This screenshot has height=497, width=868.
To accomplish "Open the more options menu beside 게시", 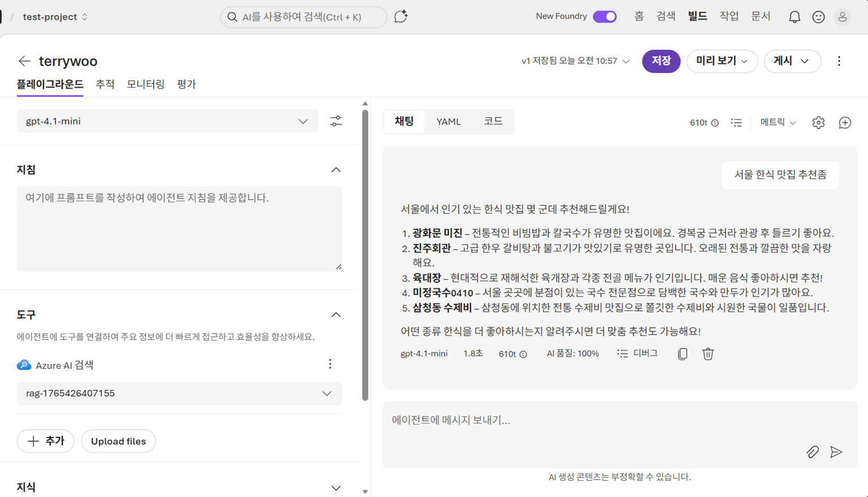I will [839, 61].
